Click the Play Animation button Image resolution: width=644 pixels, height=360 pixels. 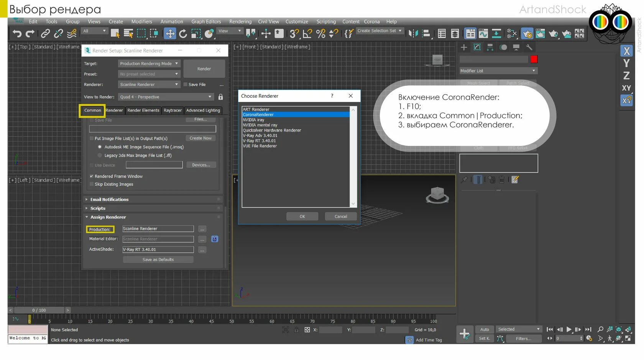pos(569,329)
